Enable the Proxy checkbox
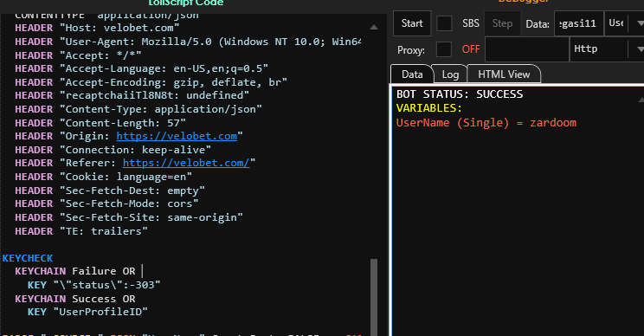This screenshot has width=644, height=336. (x=443, y=49)
